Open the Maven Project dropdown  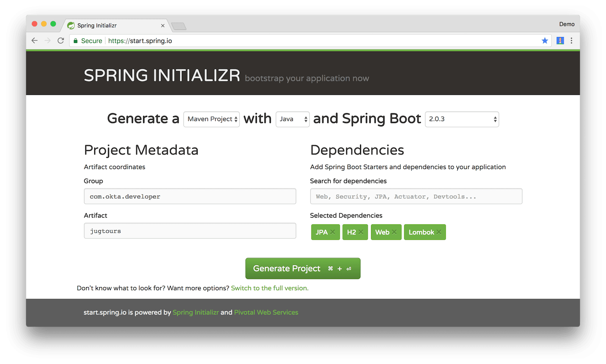tap(212, 119)
